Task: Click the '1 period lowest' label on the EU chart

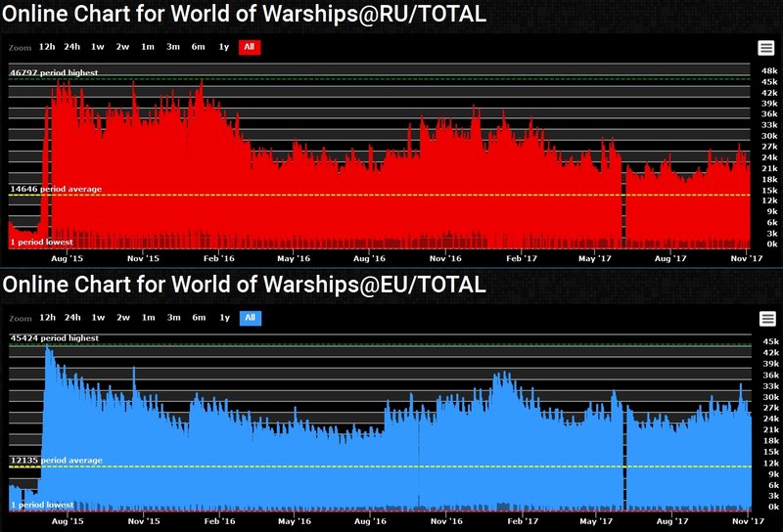Action: coord(42,505)
